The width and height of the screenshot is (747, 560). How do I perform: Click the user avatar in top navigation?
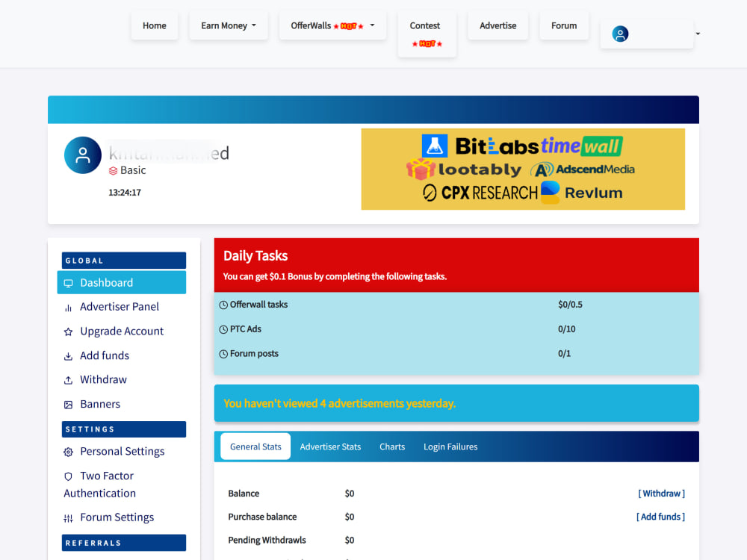(620, 34)
